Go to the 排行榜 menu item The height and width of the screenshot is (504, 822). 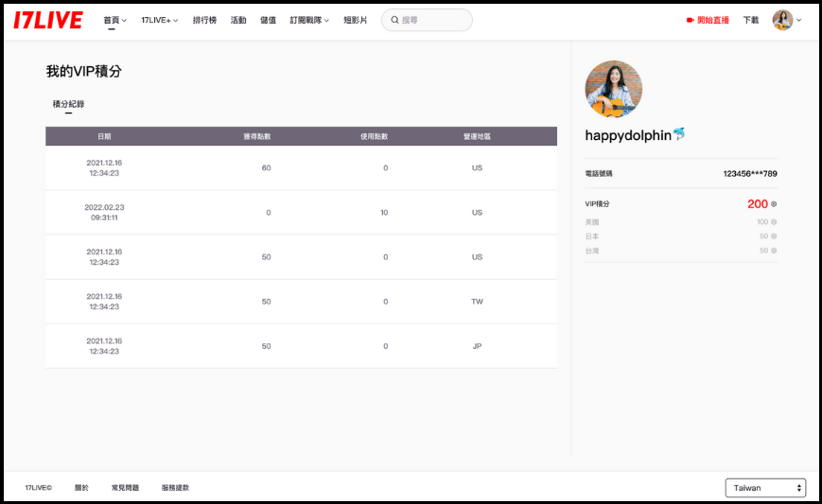tap(204, 20)
